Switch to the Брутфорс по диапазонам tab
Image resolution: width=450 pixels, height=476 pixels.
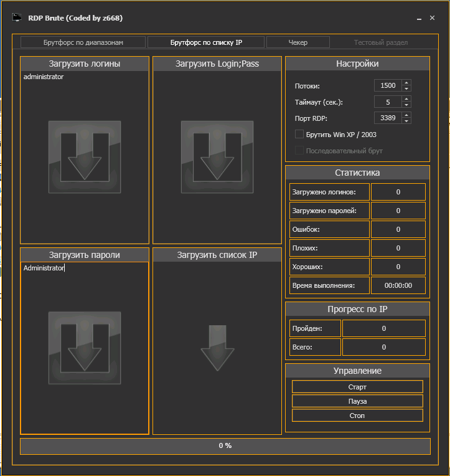[x=83, y=42]
